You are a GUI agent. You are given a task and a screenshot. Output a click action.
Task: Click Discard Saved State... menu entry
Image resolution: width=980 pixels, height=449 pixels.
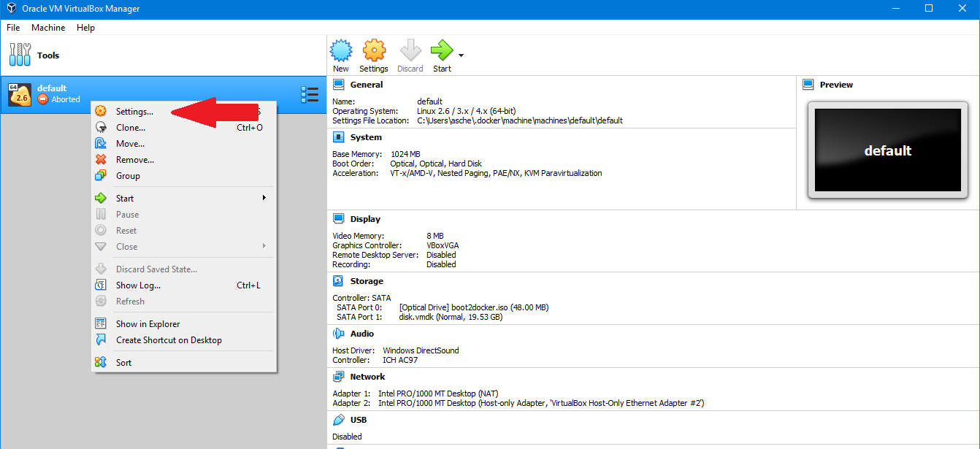[184, 269]
